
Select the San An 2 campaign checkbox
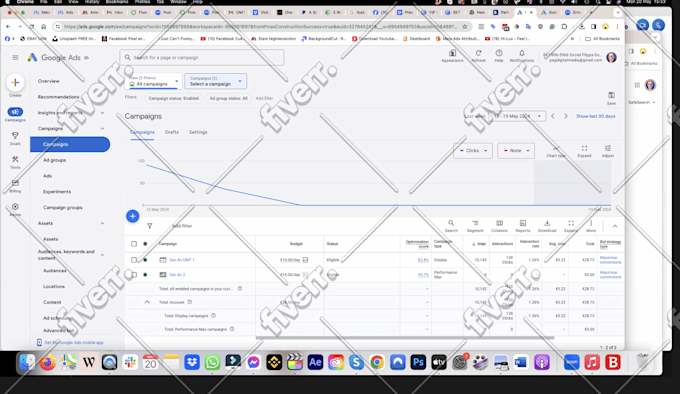point(134,274)
